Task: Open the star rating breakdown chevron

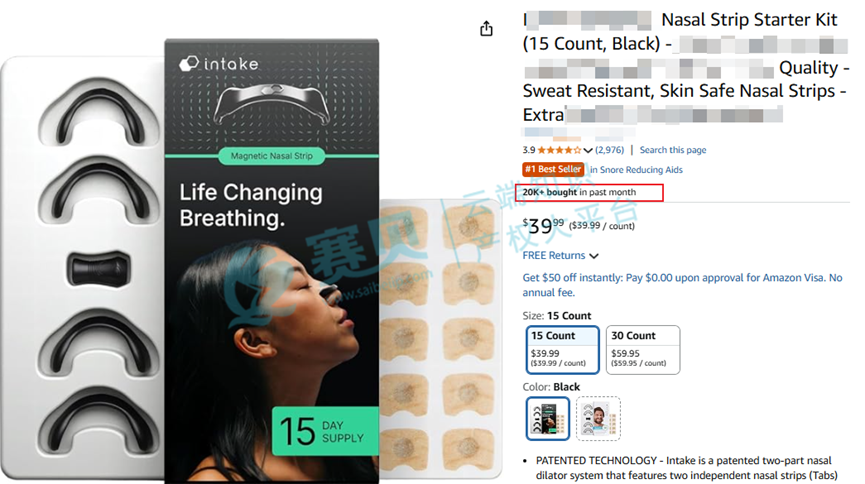Action: [x=588, y=150]
